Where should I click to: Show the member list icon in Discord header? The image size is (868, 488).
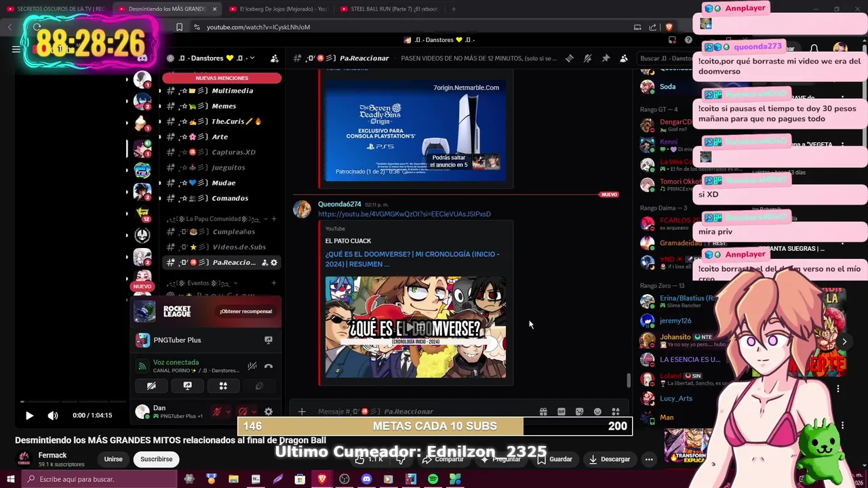(x=624, y=58)
